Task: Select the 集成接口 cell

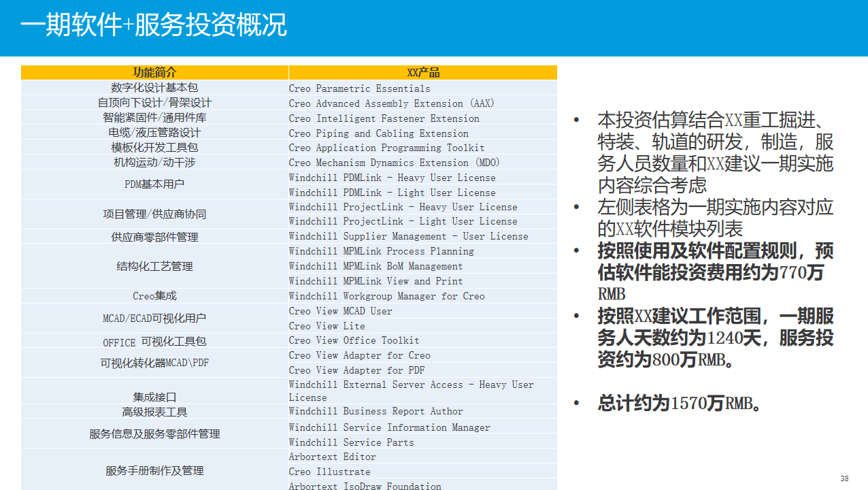Action: click(154, 391)
